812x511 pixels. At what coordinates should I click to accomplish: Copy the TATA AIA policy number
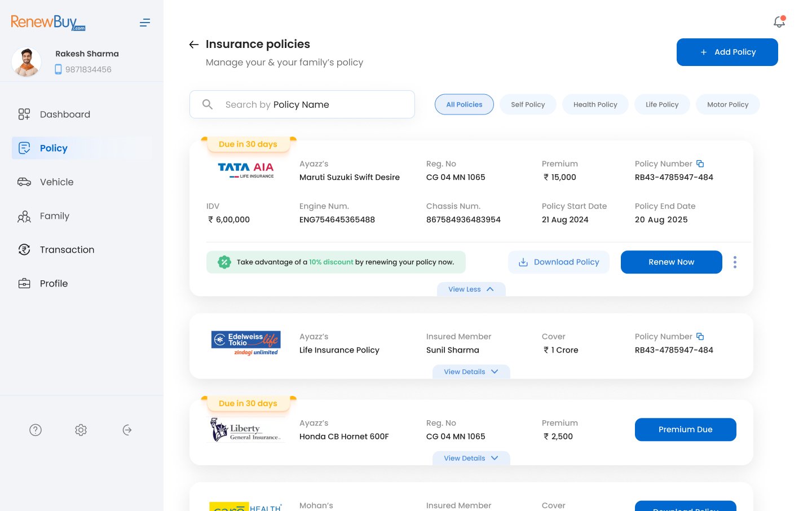click(700, 164)
